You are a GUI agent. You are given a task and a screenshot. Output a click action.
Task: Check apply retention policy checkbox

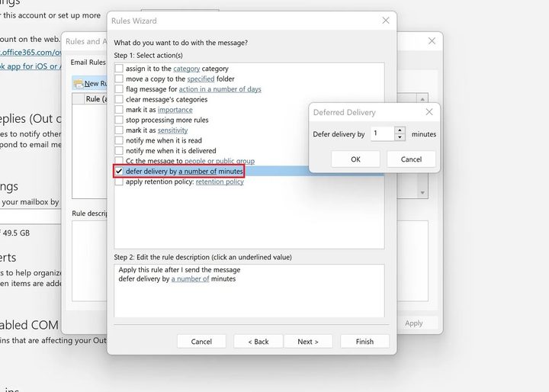point(119,182)
